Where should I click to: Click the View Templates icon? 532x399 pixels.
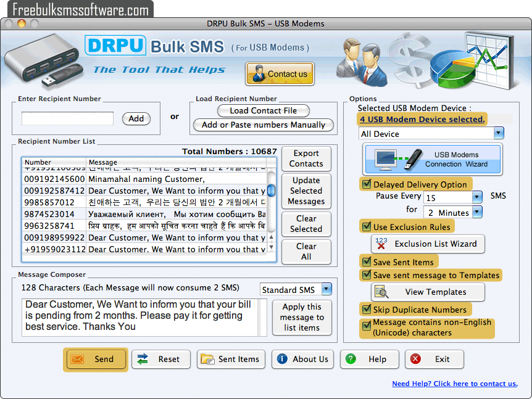click(381, 292)
